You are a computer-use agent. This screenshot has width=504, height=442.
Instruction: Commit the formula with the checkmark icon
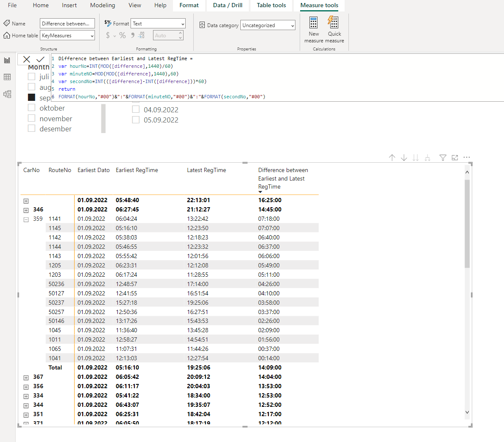click(x=41, y=59)
